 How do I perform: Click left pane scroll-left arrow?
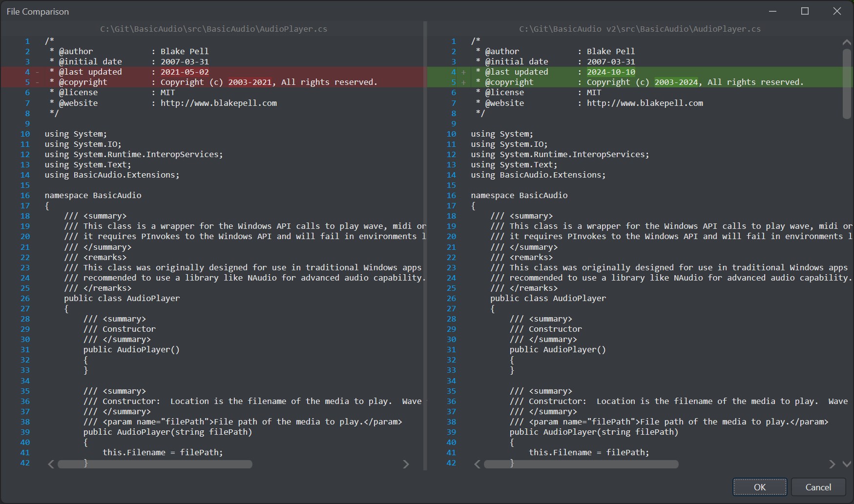51,464
